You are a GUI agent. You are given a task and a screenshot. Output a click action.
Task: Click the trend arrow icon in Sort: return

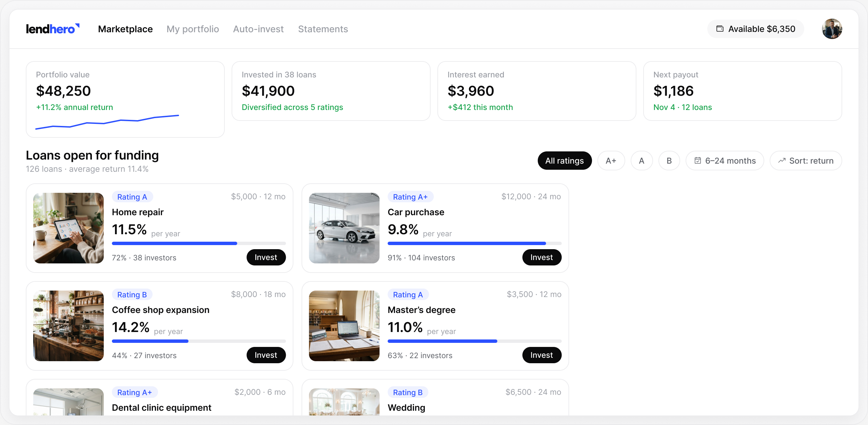point(782,161)
